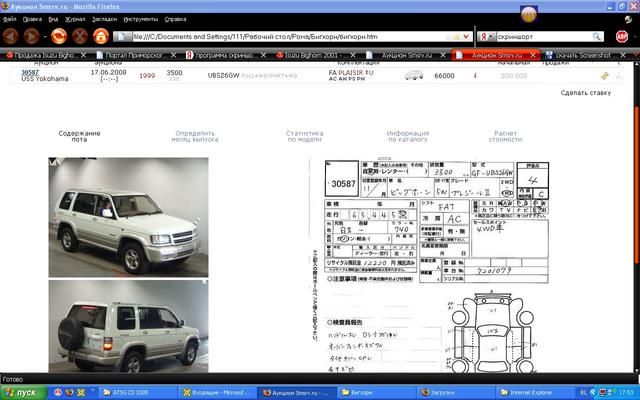Close the 'Продажа Isuzu Bigho...' tab
This screenshot has width=640, height=400.
[x=83, y=55]
